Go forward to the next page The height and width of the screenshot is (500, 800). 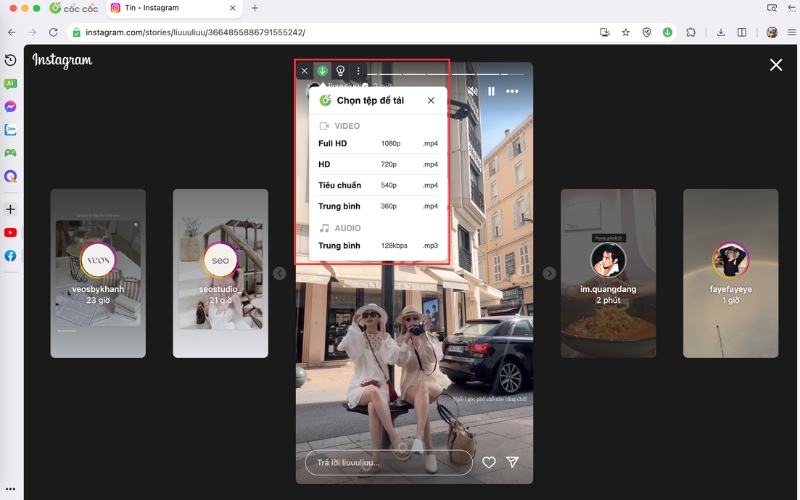32,32
